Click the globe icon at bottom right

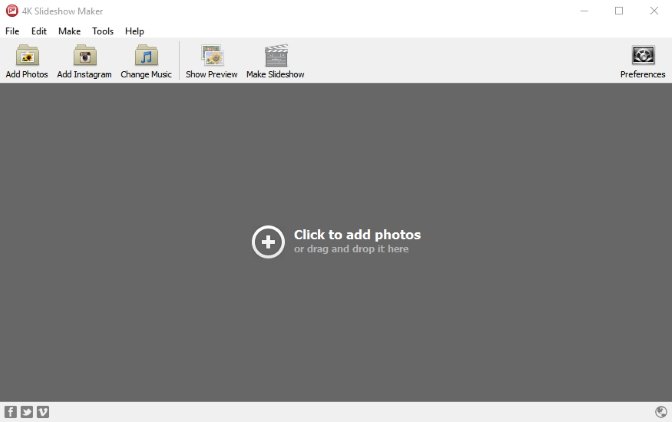click(x=661, y=412)
